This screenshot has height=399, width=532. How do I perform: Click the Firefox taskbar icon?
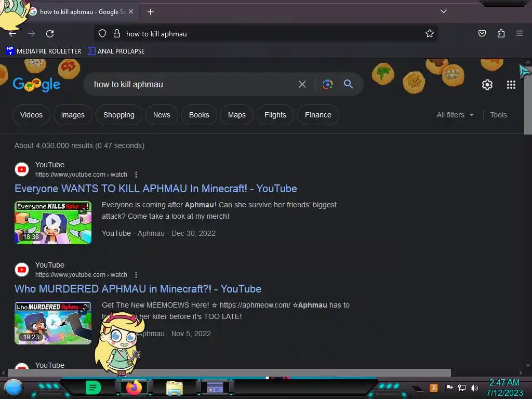(134, 388)
